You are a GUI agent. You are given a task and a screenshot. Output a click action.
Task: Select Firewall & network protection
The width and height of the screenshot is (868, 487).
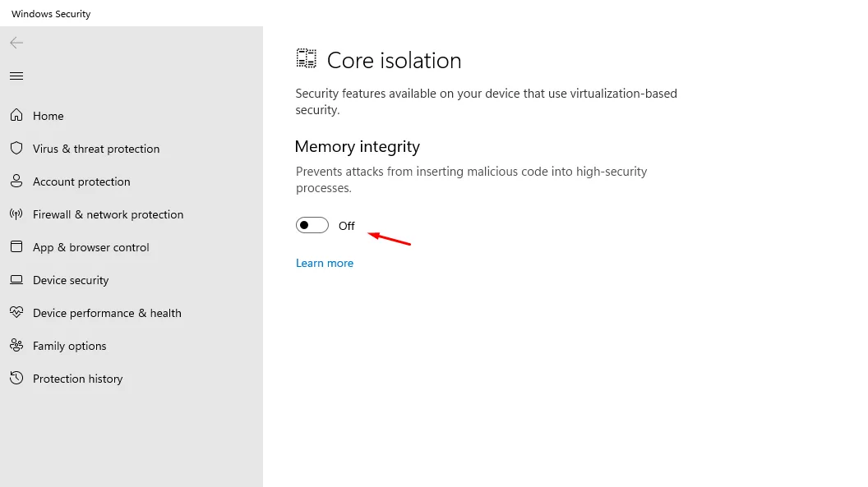(108, 214)
